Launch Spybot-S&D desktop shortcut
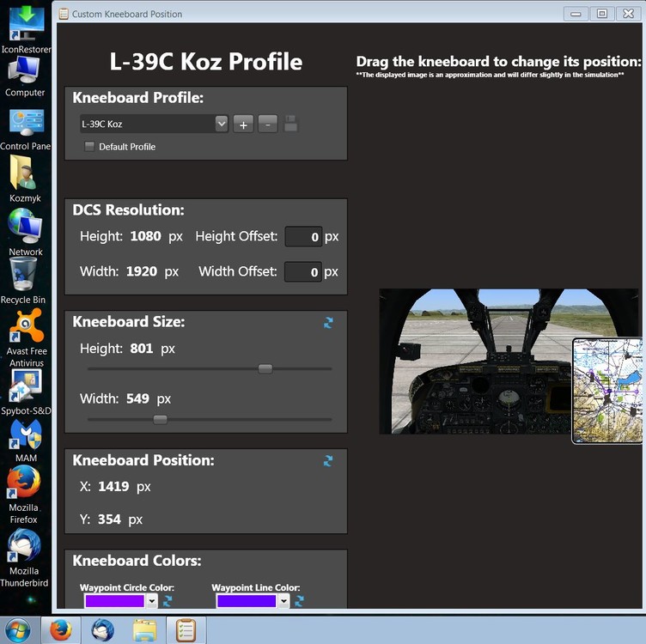Viewport: 646px width, 644px height. [26, 392]
